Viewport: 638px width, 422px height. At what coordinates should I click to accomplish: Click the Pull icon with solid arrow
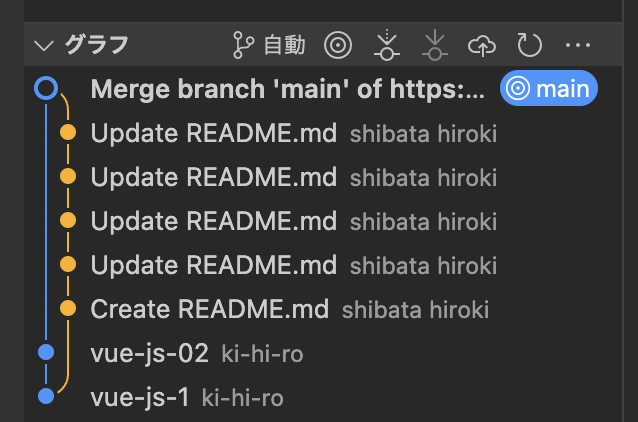click(435, 45)
